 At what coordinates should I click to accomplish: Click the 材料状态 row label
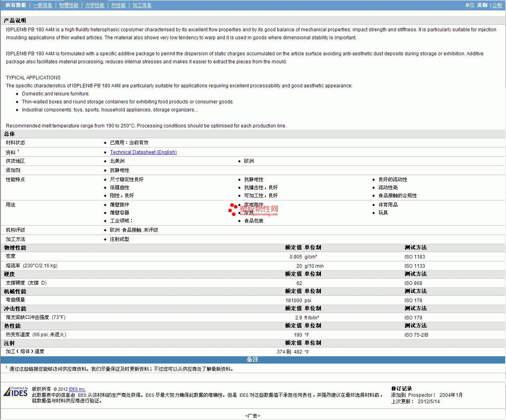(15, 143)
